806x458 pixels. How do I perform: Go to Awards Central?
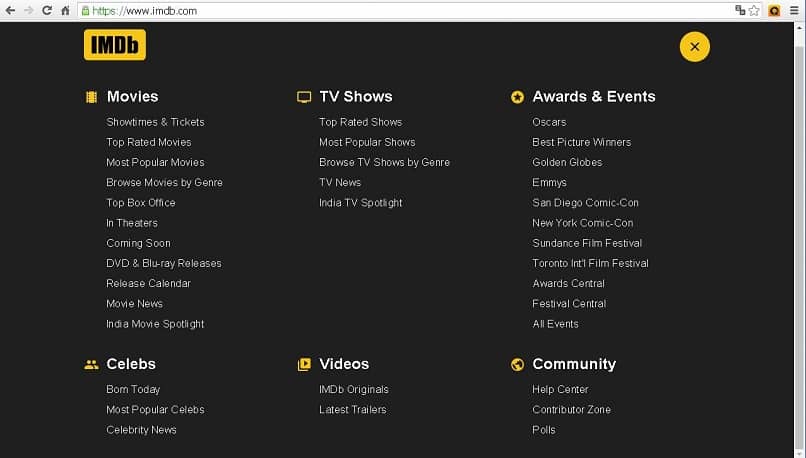pos(569,283)
